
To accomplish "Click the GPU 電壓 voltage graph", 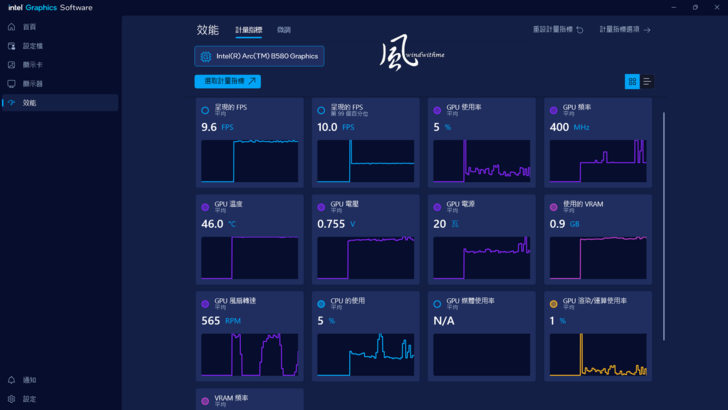I will click(x=366, y=258).
